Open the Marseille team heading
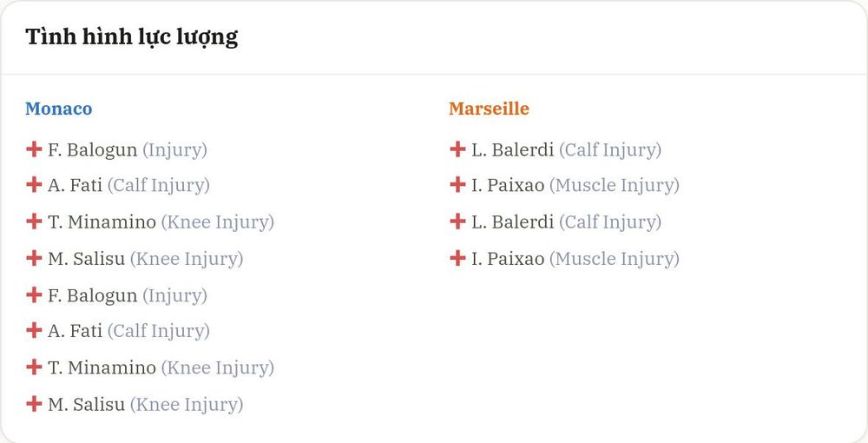 pyautogui.click(x=489, y=109)
